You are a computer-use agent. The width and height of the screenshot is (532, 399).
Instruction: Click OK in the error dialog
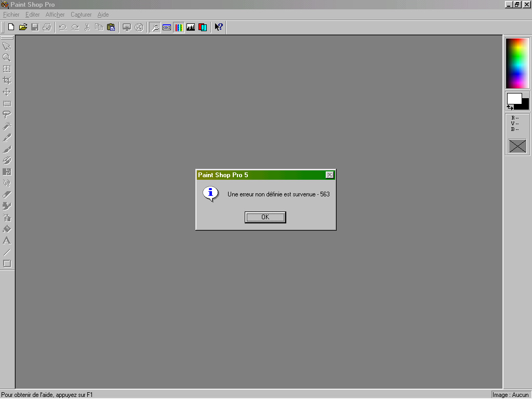[265, 217]
